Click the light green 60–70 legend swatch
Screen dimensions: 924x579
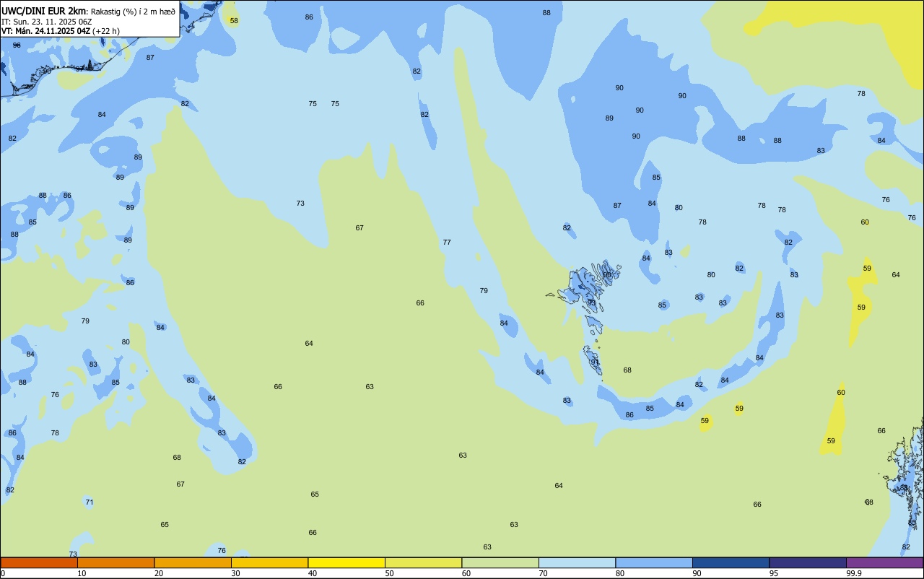click(500, 562)
